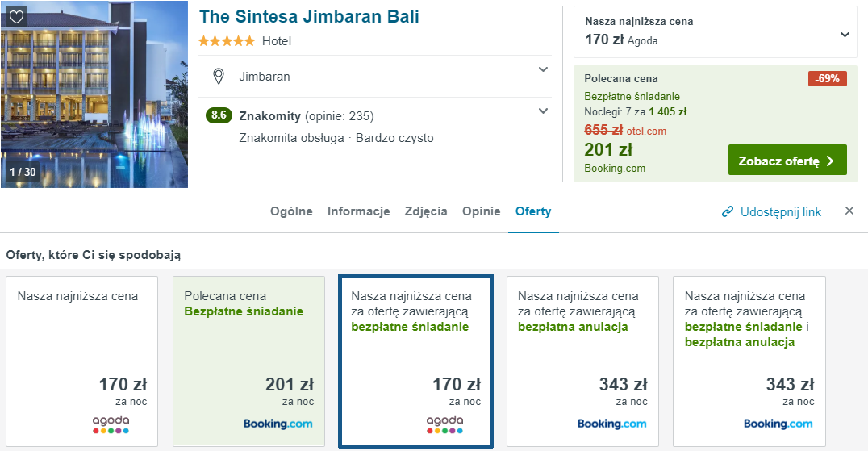
Task: Click the Zobacz ofertę button
Action: coord(787,161)
